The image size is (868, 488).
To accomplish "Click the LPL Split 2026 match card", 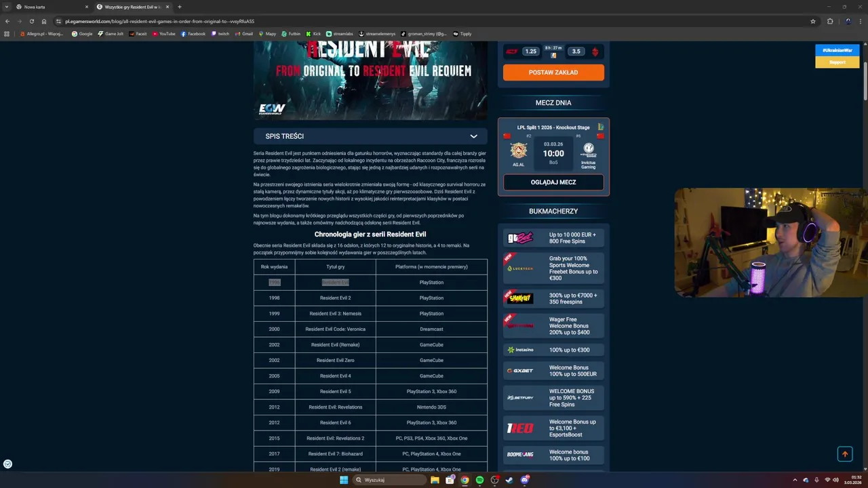I will tap(553, 157).
